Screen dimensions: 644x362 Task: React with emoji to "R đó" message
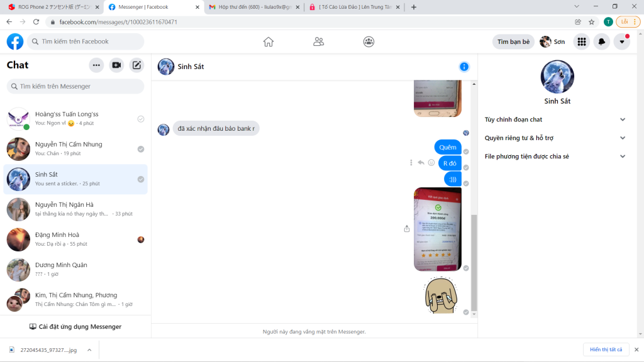(x=431, y=163)
